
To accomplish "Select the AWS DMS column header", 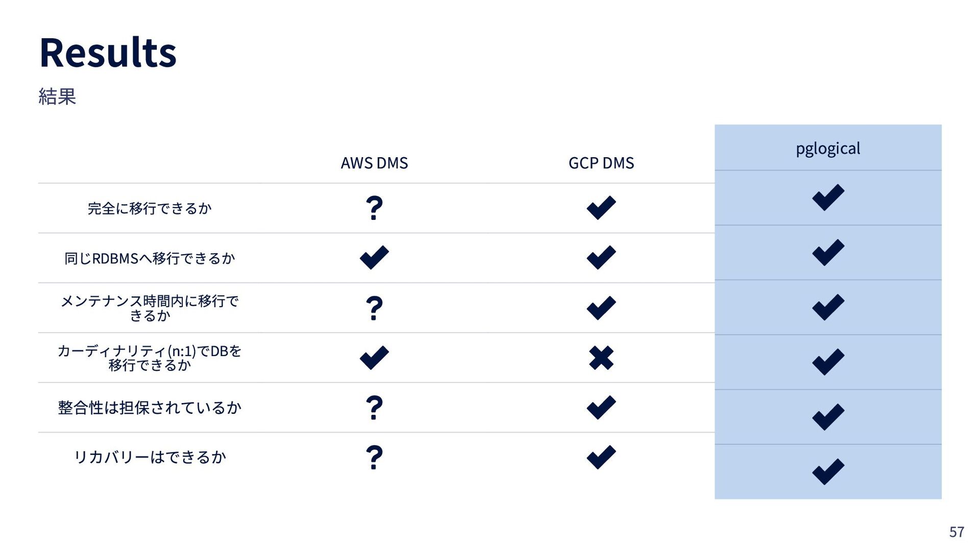I will [374, 163].
